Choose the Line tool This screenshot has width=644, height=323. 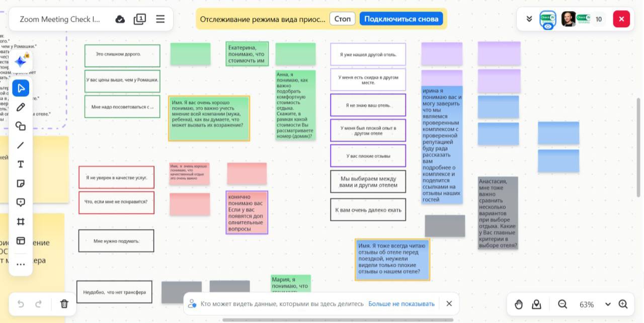[21, 145]
